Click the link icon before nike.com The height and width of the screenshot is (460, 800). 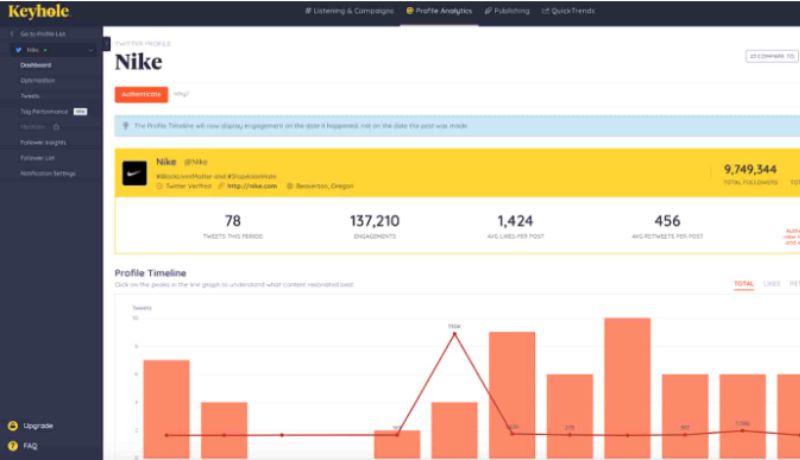tap(221, 186)
